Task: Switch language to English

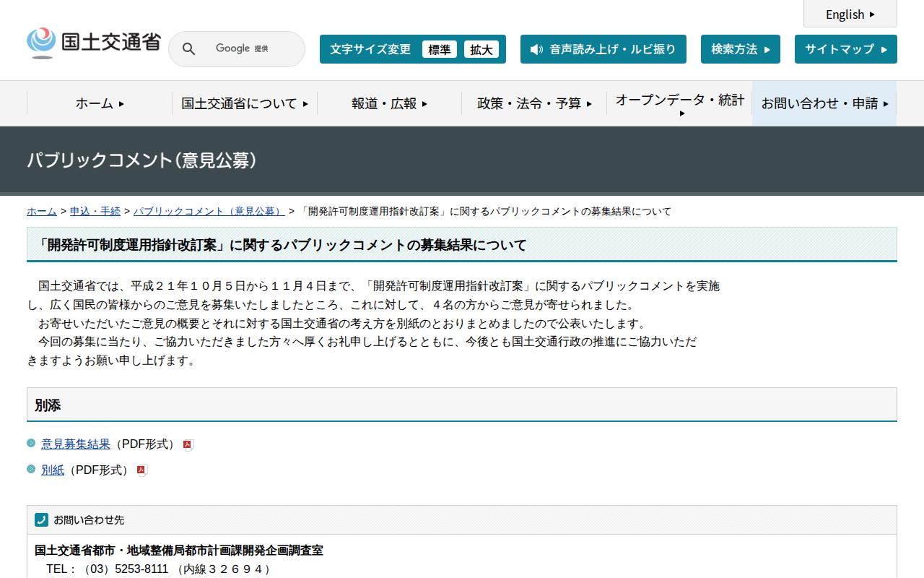Action: (x=850, y=14)
